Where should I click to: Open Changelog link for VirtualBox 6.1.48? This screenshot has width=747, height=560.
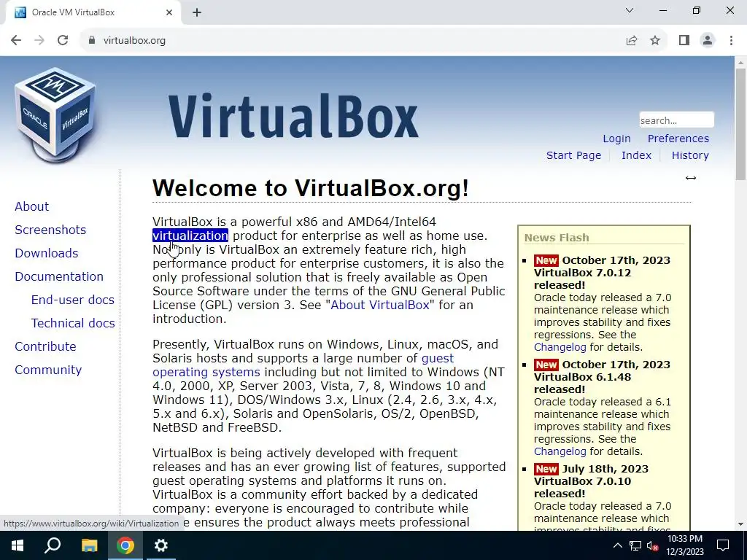click(x=560, y=451)
